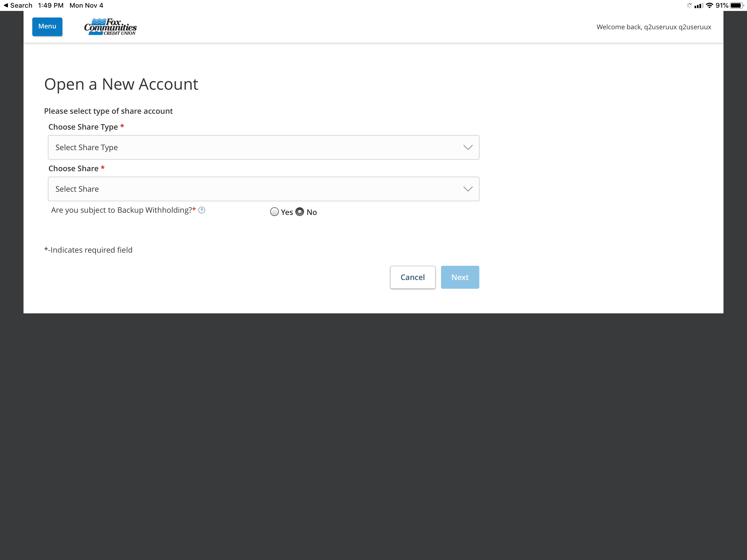
Task: Tap the Wi-Fi icon in status bar
Action: click(x=710, y=5)
